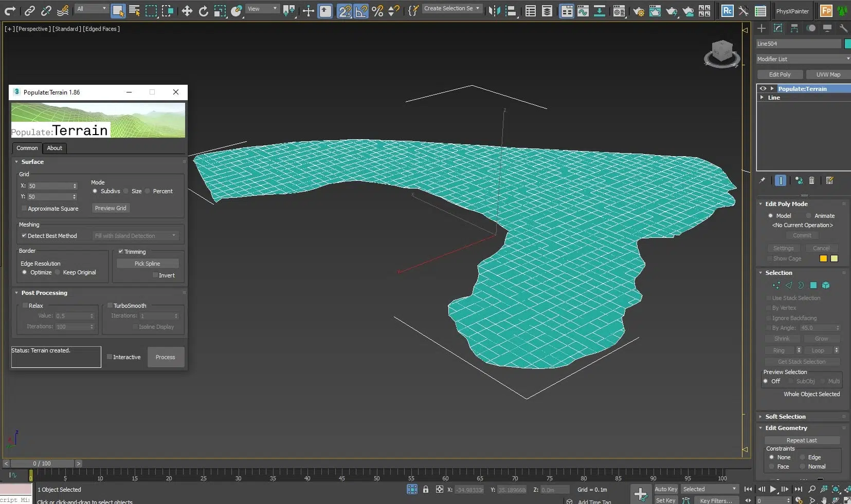The image size is (851, 504).
Task: Enable the Approximate Square checkbox
Action: 24,209
